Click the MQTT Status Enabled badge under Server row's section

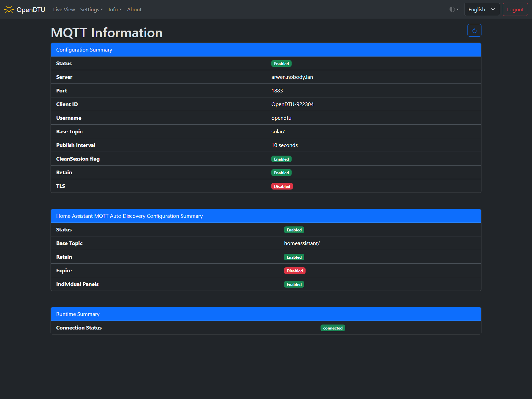(x=281, y=64)
